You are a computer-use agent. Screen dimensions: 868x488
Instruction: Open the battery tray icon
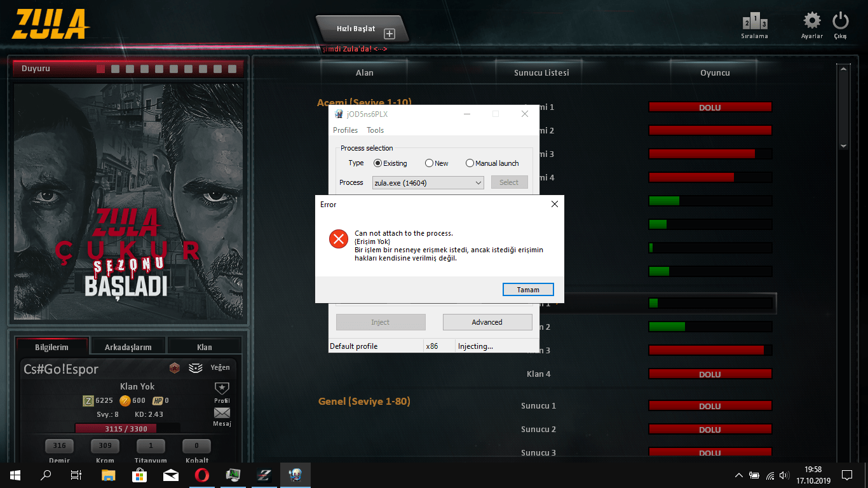(x=754, y=475)
